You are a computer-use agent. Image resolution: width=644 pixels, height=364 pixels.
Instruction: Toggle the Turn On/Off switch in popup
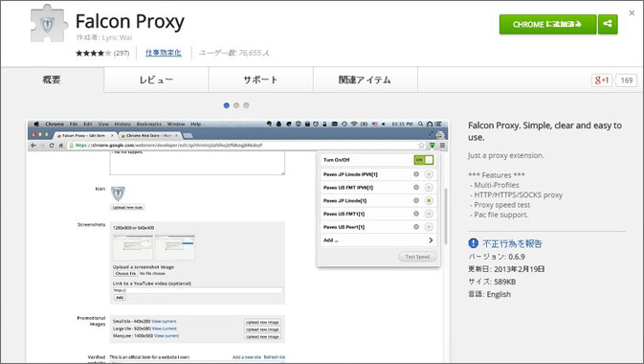(424, 160)
